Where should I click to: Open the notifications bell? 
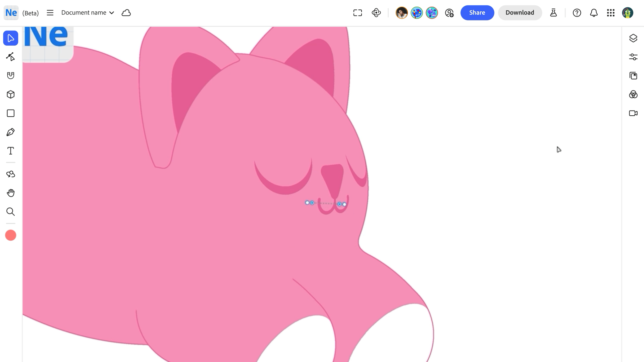[x=594, y=13]
